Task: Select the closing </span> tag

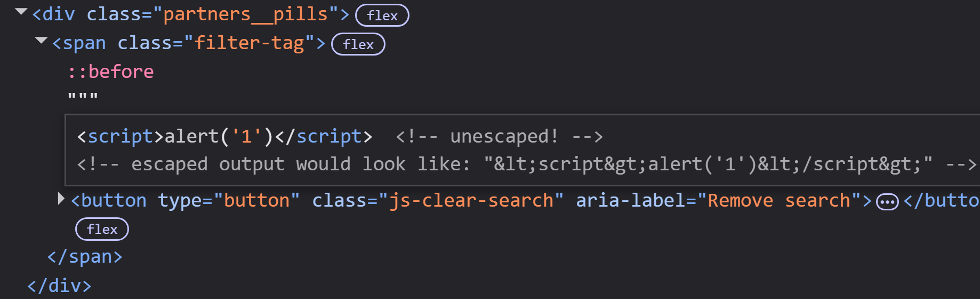Action: click(x=85, y=257)
